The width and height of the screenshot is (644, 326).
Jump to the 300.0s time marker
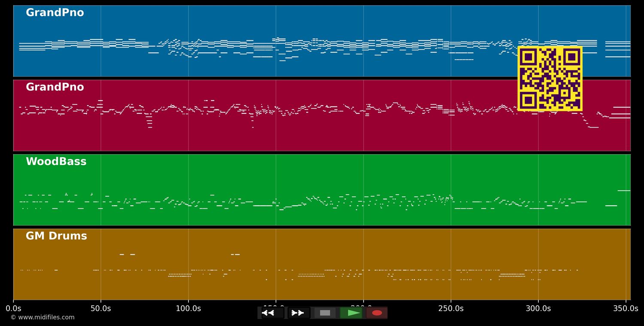(x=538, y=308)
